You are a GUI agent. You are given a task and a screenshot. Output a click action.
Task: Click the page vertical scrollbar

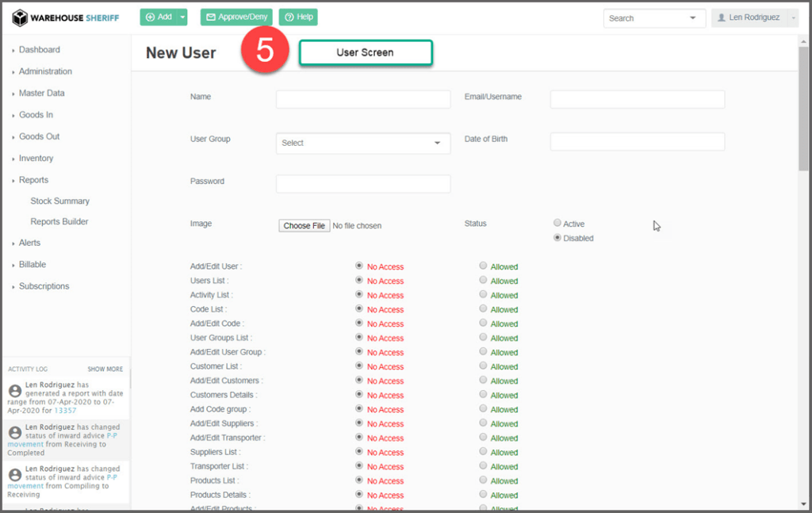pos(803,119)
